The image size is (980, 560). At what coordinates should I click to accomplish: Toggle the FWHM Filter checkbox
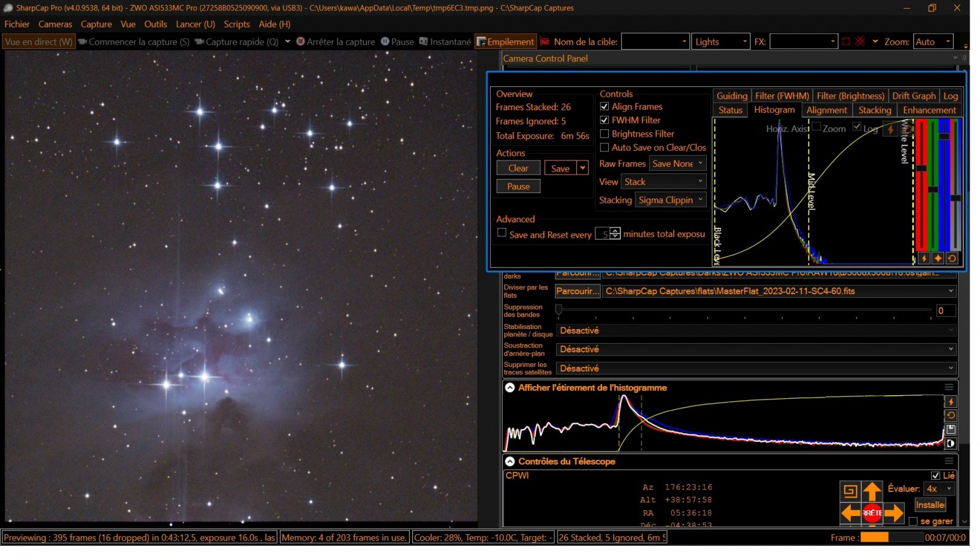[x=604, y=120]
